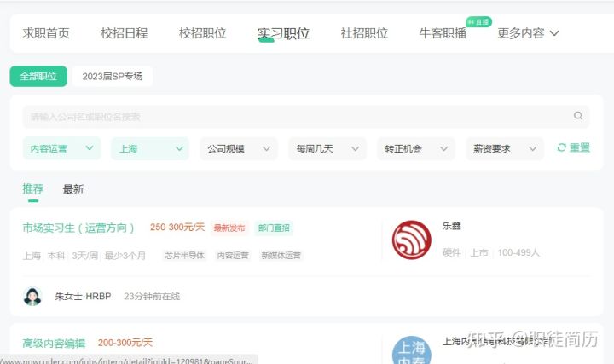Open the 乐鑫 company name link
The image size is (614, 364).
452,226
